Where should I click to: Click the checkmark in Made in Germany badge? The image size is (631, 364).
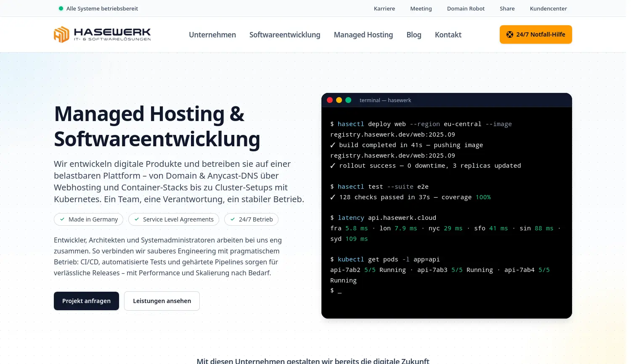[62, 219]
